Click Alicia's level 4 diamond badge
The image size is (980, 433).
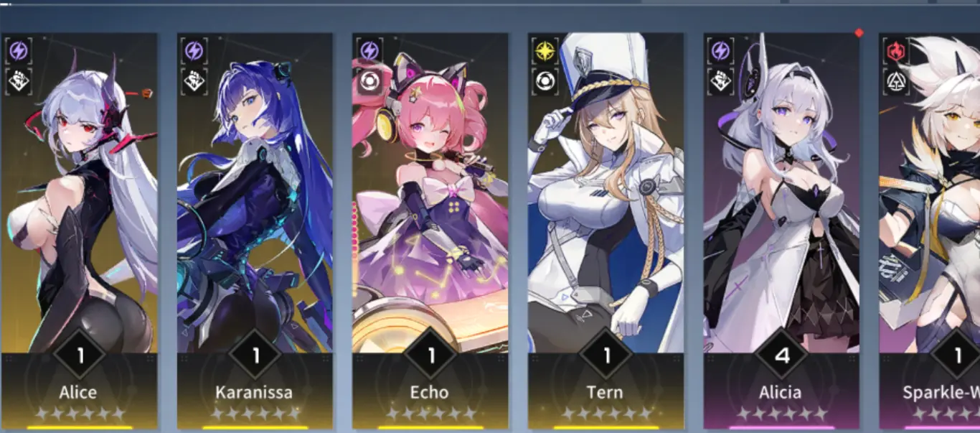pos(781,355)
